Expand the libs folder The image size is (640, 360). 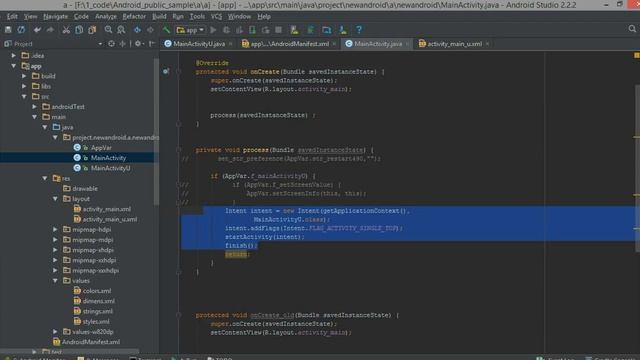(x=24, y=86)
